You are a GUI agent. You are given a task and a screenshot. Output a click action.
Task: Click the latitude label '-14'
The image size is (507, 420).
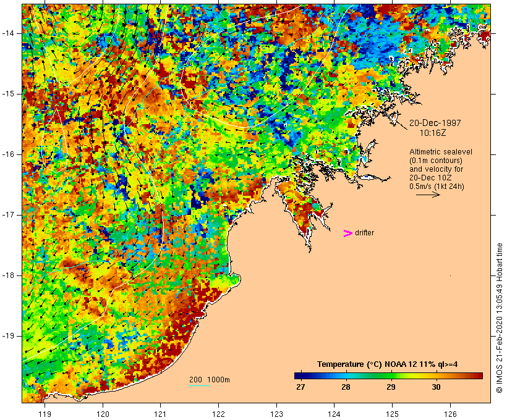click(7, 33)
